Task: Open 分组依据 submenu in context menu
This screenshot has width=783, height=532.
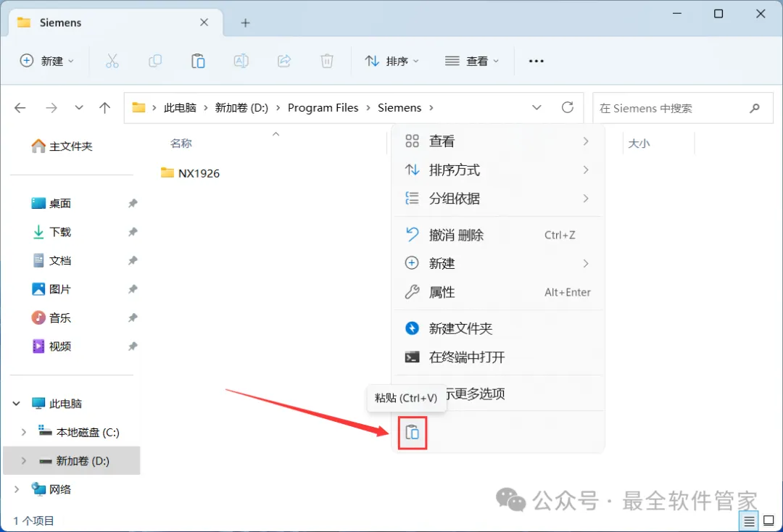Action: [497, 199]
